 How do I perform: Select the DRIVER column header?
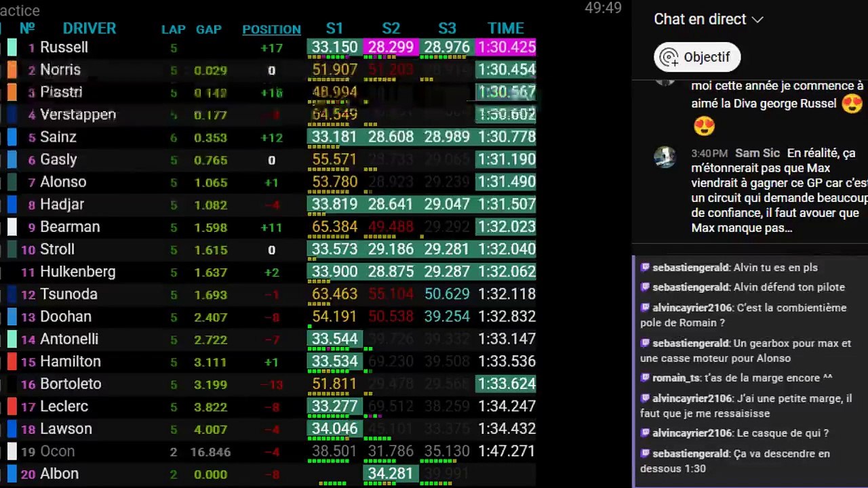[90, 28]
